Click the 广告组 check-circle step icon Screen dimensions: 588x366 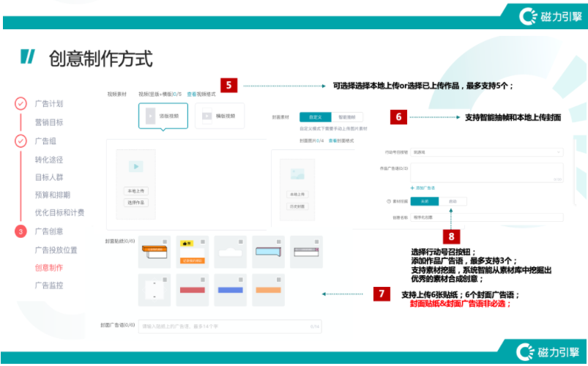click(x=21, y=141)
